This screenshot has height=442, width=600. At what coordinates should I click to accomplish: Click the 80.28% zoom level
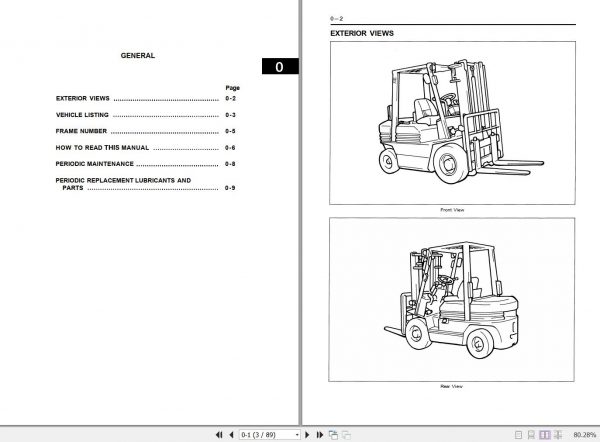tap(584, 435)
